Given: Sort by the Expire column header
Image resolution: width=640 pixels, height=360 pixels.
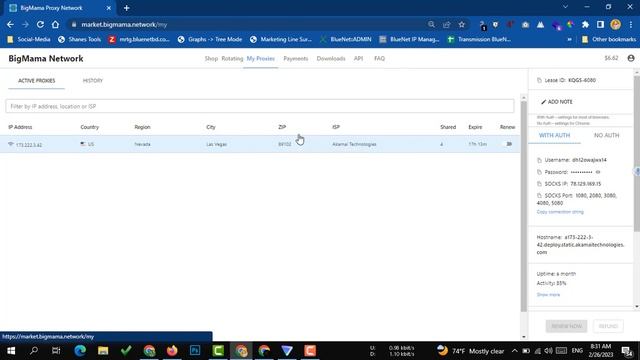Looking at the screenshot, I should pyautogui.click(x=475, y=127).
